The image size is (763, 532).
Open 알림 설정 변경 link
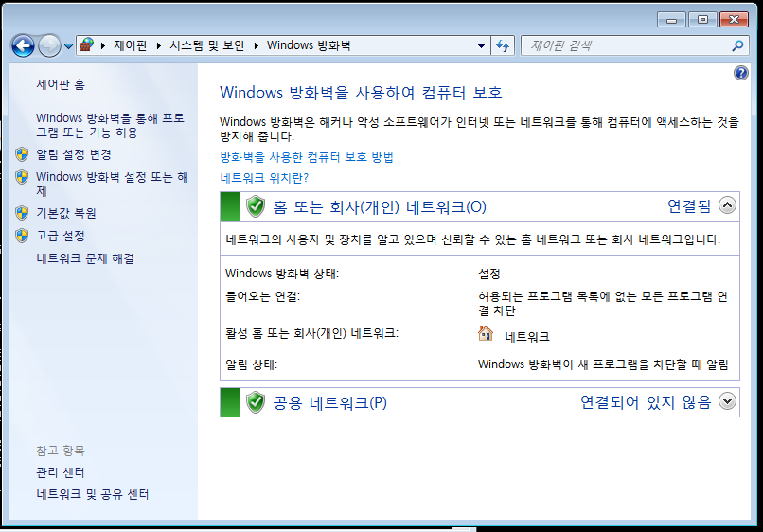click(x=74, y=154)
